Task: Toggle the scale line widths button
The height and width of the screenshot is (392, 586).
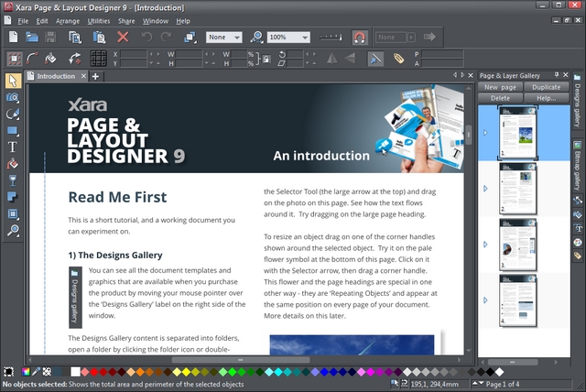Action: click(375, 59)
